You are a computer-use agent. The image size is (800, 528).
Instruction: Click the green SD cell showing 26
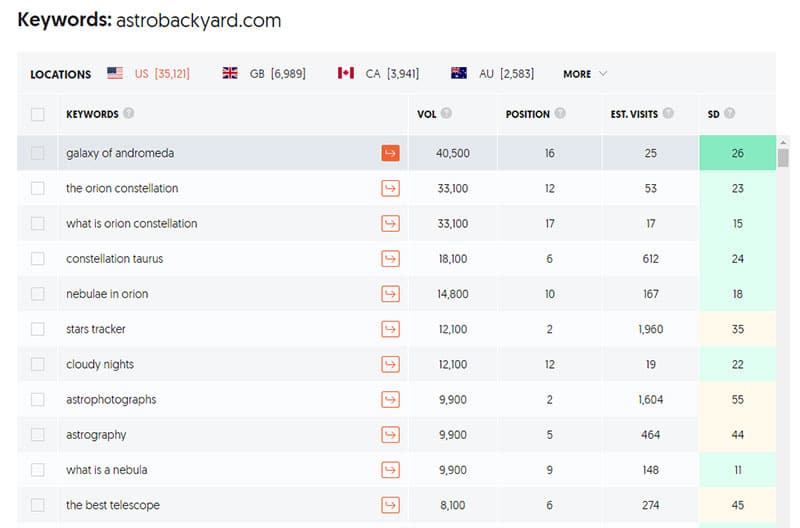click(737, 153)
